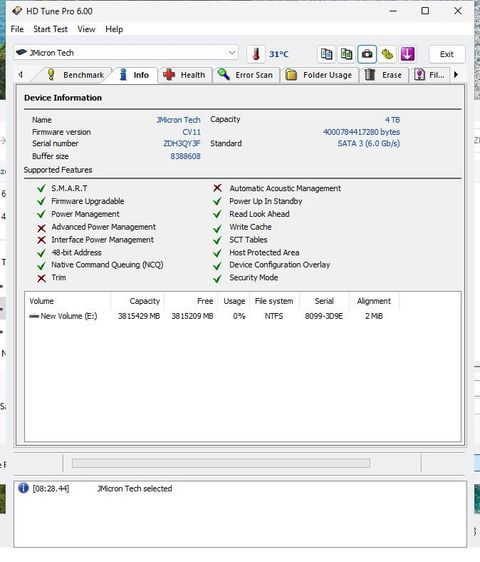Switch to the Info tab
This screenshot has width=480, height=562.
point(134,75)
